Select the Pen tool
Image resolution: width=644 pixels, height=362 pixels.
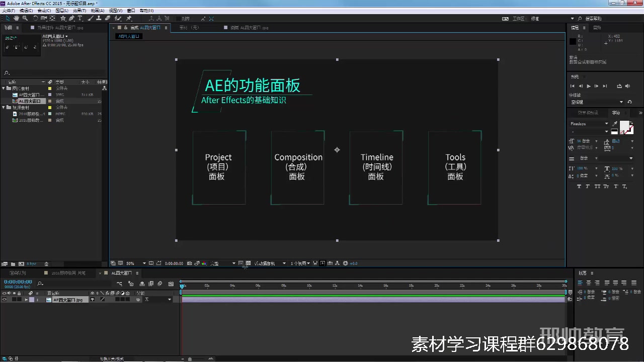tap(71, 19)
